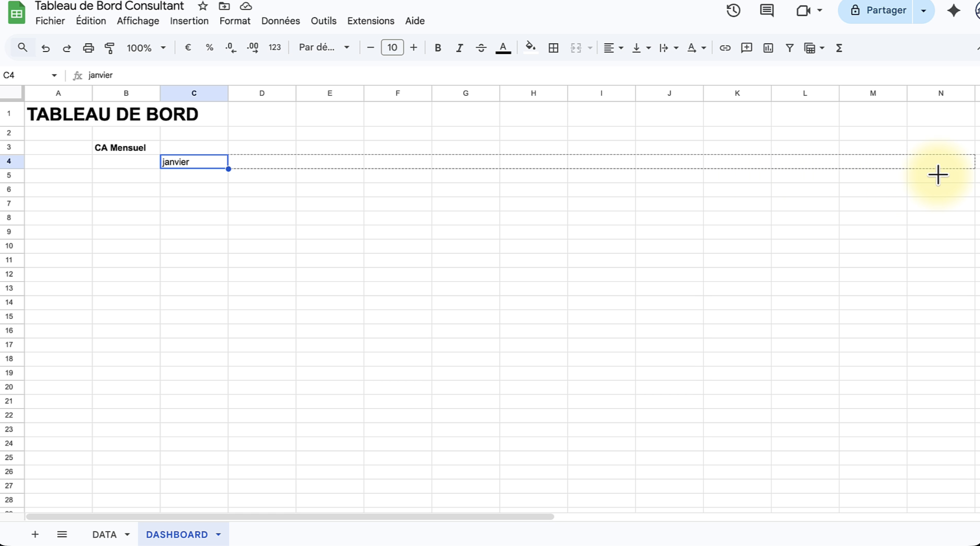Image resolution: width=980 pixels, height=546 pixels.
Task: Toggle italic formatting
Action: (459, 48)
